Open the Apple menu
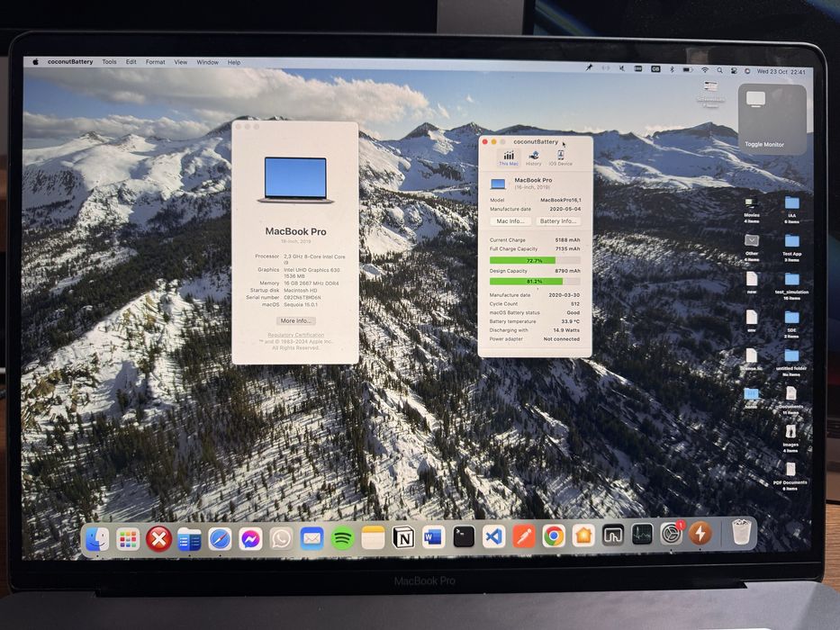Viewport: 840px width, 630px height. click(x=35, y=61)
